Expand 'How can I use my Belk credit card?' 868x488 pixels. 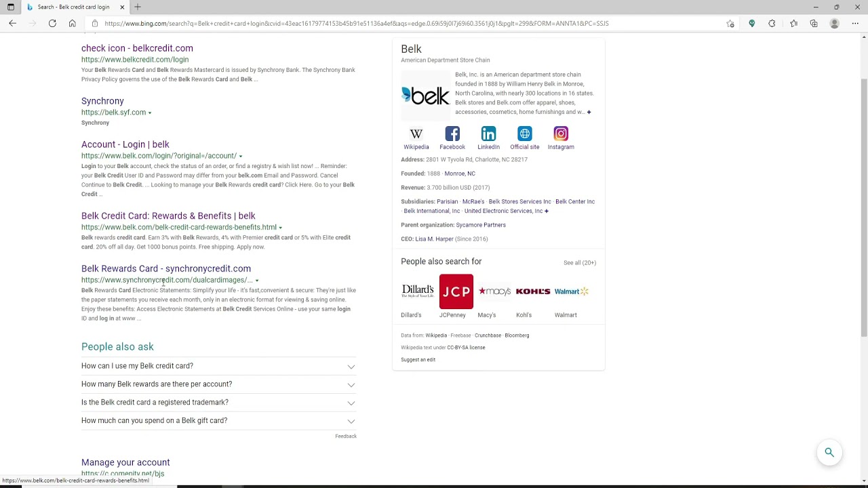point(218,366)
